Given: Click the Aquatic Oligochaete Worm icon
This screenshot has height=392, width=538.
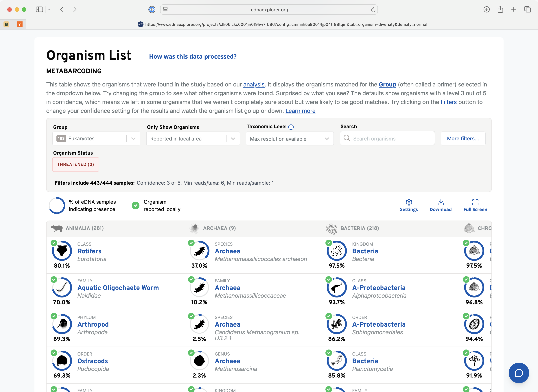Looking at the screenshot, I should pyautogui.click(x=62, y=287).
